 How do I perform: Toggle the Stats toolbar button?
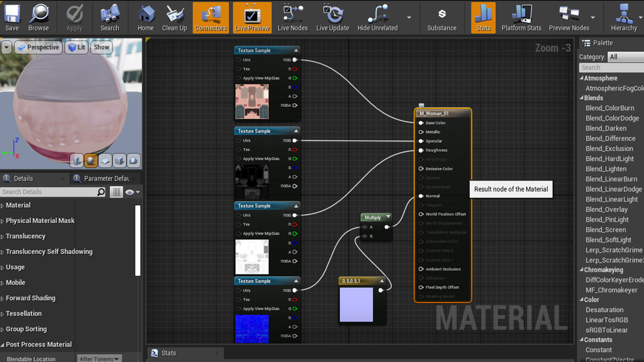pos(483,17)
